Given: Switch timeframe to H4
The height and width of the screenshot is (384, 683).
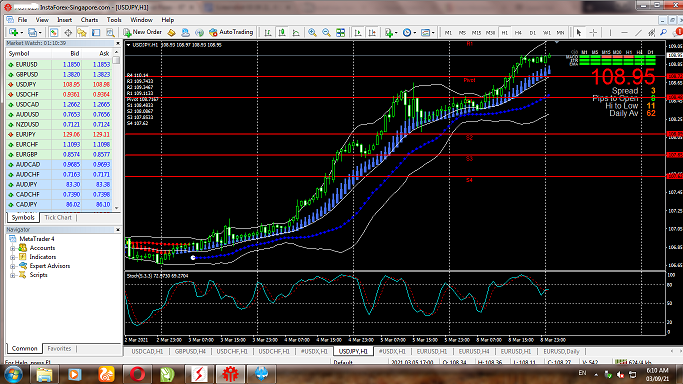Looking at the screenshot, I should (x=518, y=33).
